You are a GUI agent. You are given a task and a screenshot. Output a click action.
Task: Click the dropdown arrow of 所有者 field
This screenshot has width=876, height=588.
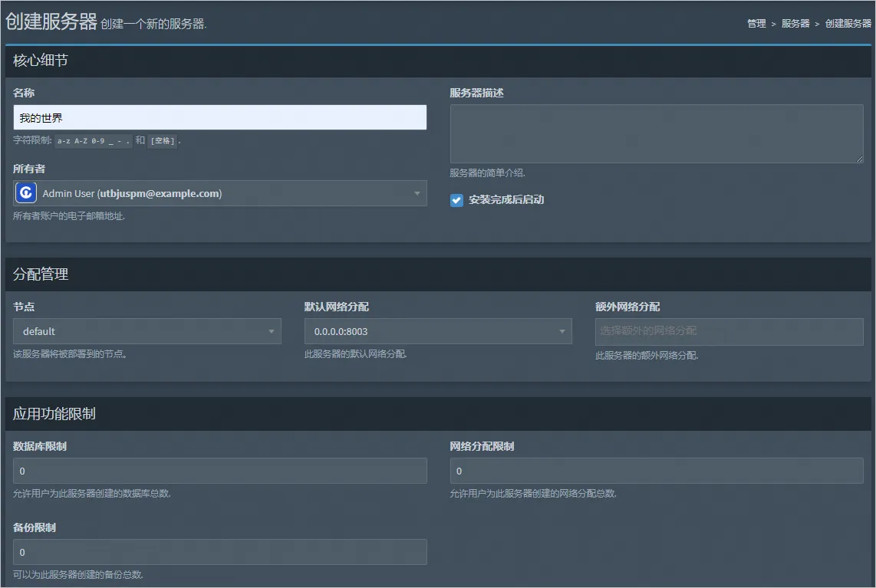417,193
